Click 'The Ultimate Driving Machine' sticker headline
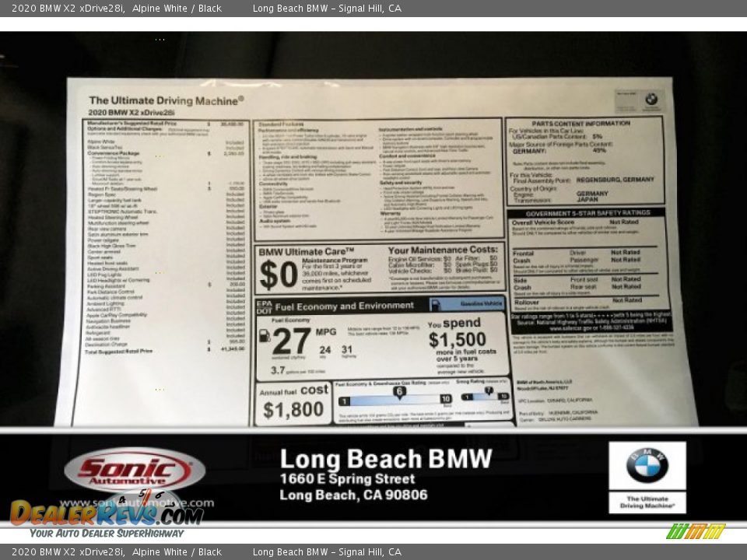 coord(167,100)
